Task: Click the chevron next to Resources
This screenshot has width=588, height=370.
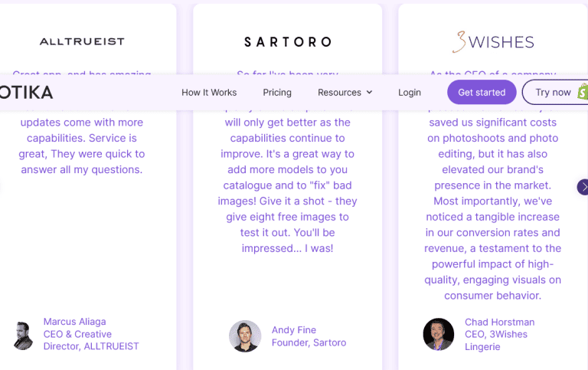Action: click(x=369, y=93)
